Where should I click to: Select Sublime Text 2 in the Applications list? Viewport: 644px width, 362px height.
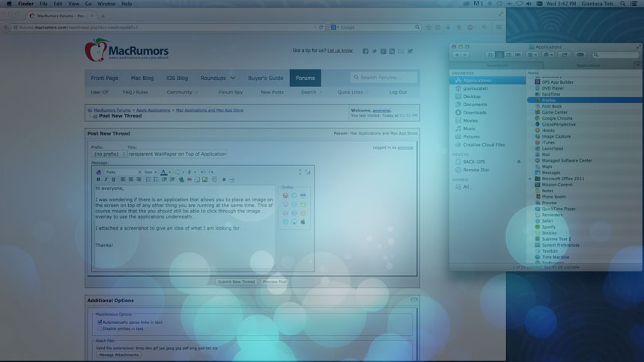(556, 239)
